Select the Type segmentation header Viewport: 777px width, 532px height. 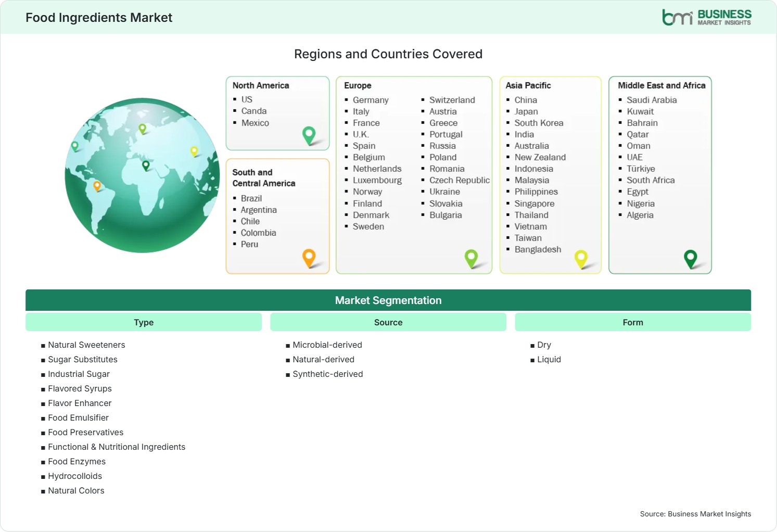click(x=144, y=322)
